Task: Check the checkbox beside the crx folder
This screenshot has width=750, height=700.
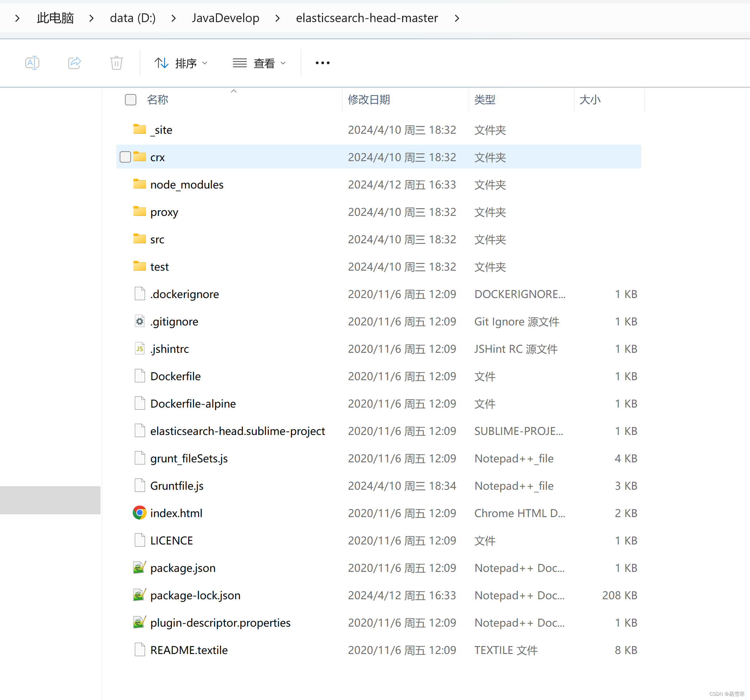Action: coord(125,157)
